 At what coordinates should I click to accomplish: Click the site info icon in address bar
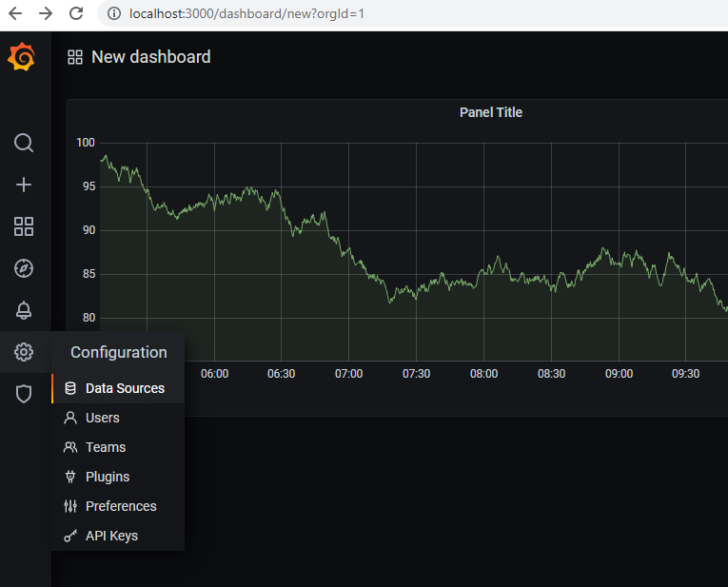click(114, 13)
